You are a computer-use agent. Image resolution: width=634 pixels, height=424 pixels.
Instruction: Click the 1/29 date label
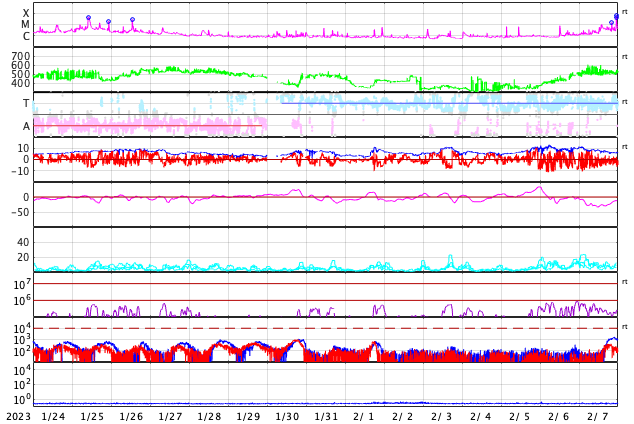[x=248, y=417]
